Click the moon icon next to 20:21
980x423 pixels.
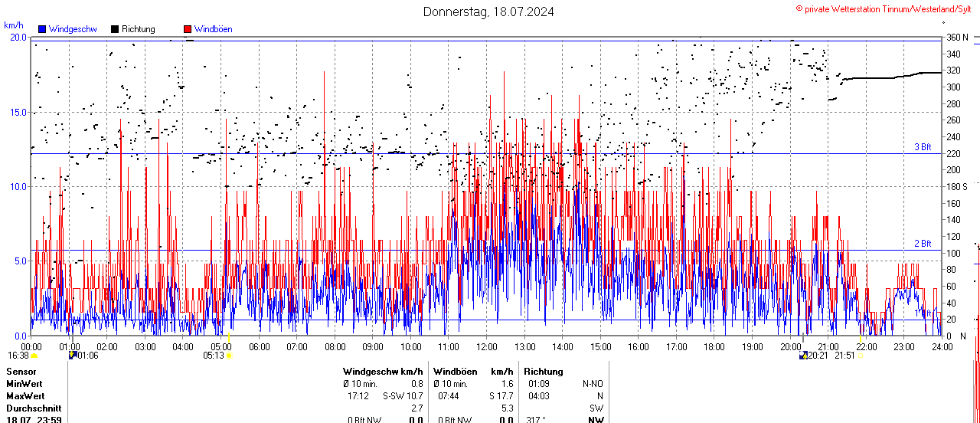click(x=803, y=356)
